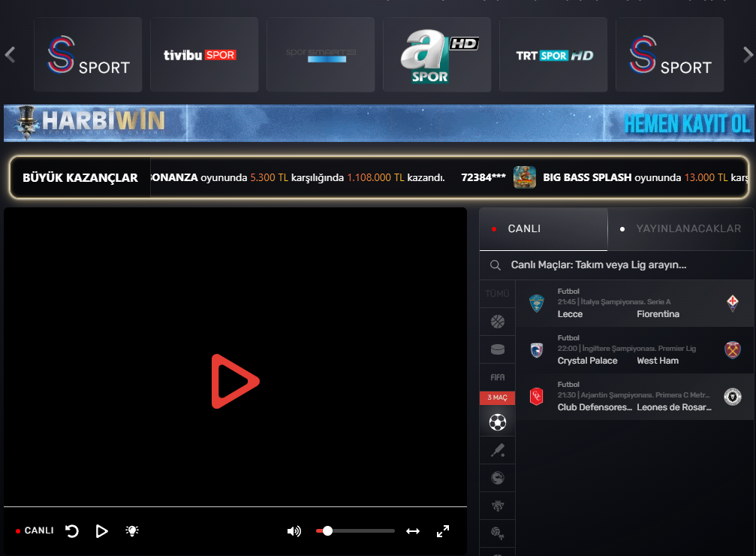Image resolution: width=756 pixels, height=556 pixels.
Task: Play the video from control bar
Action: point(102,531)
